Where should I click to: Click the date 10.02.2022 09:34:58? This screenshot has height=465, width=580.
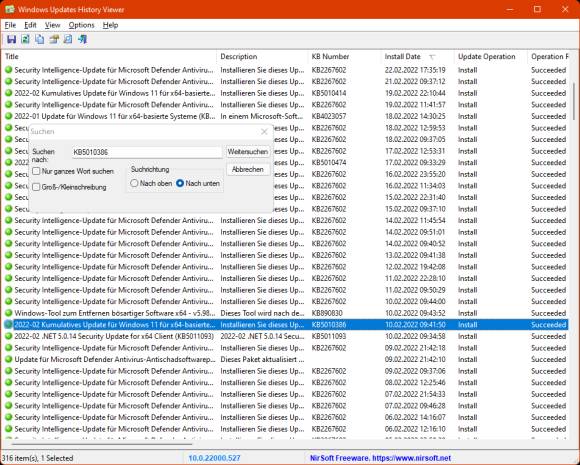point(415,336)
